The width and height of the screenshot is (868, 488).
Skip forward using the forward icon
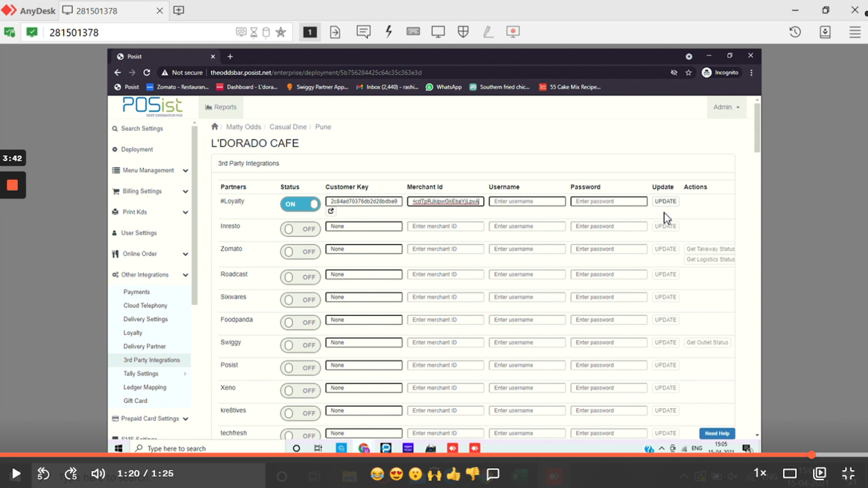pyautogui.click(x=71, y=473)
